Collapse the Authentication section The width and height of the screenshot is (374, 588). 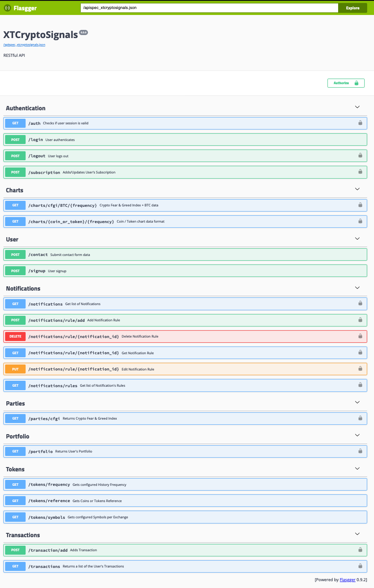tap(357, 107)
